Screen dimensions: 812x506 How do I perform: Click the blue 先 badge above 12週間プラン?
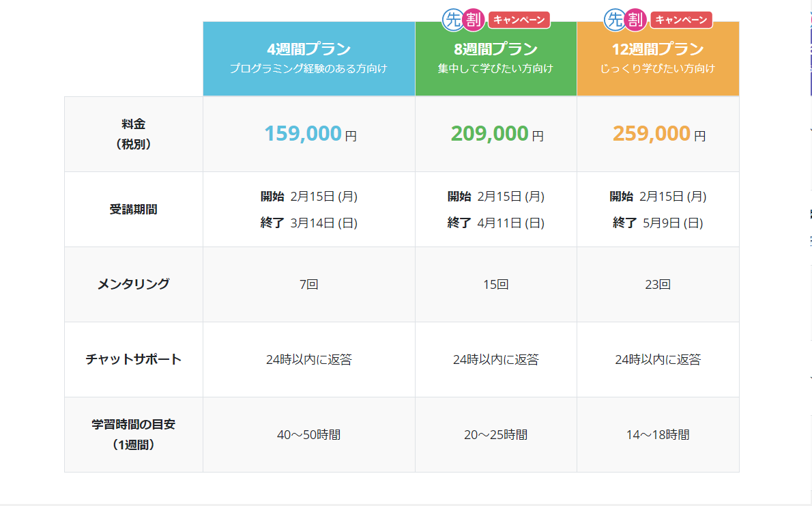point(614,20)
